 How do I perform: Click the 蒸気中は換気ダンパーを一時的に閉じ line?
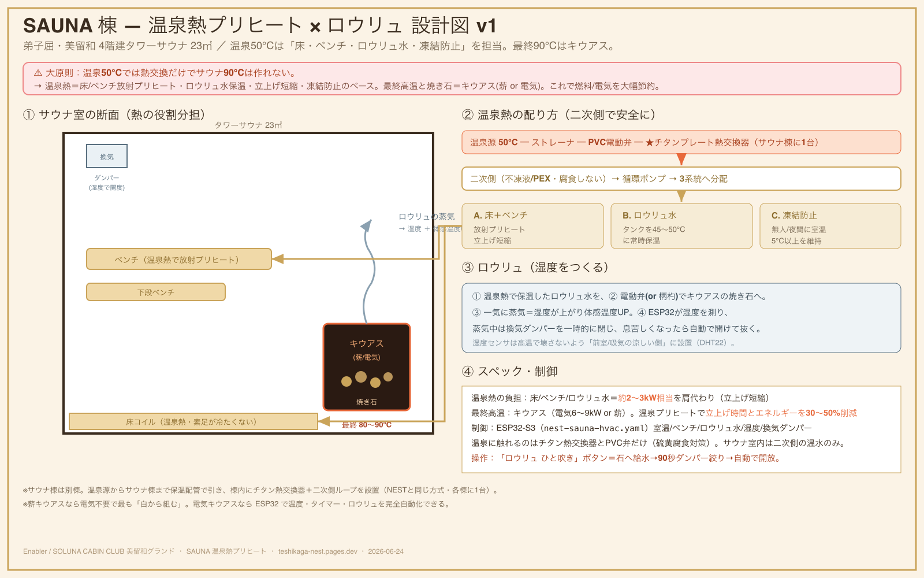[x=618, y=328]
